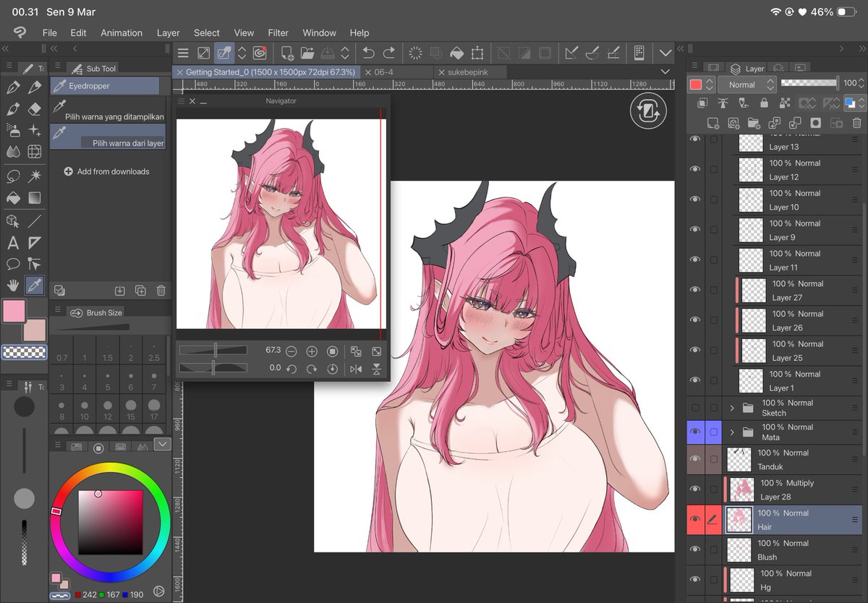Click the transparent color swatch
Viewport: 868px width, 603px height.
25,353
